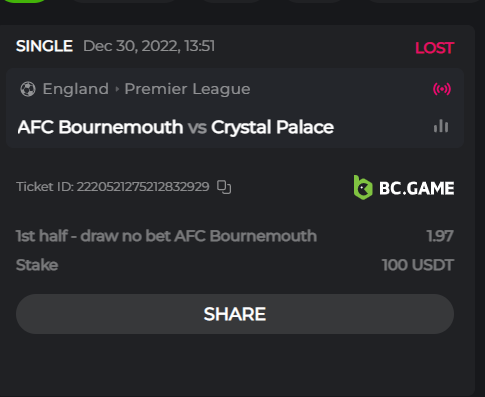Click the Dec 30, 2022 timestamp

(x=149, y=46)
